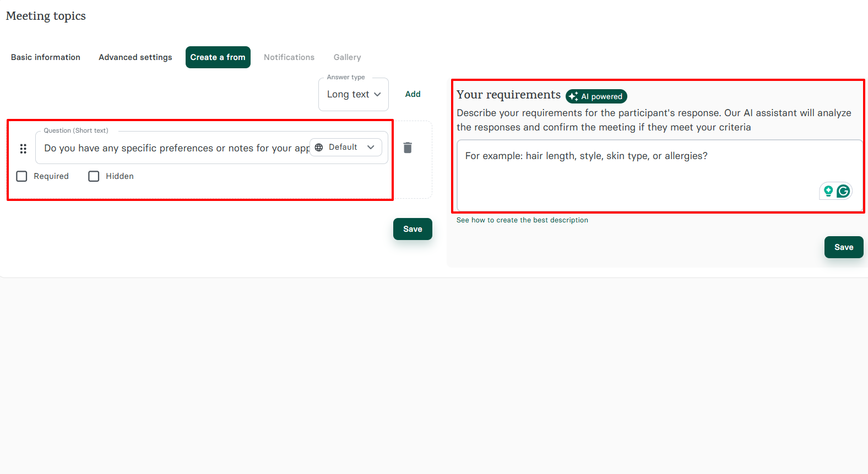Save the question form below the question
Image resolution: width=868 pixels, height=474 pixels.
click(x=413, y=229)
